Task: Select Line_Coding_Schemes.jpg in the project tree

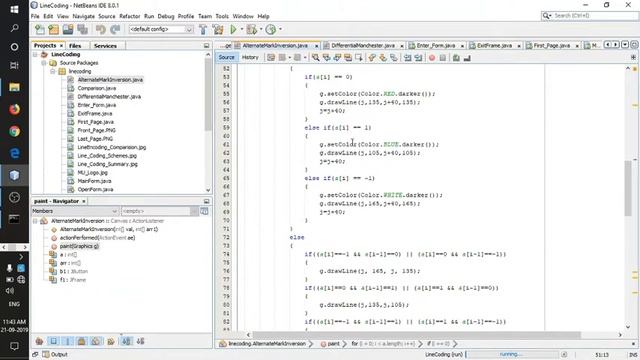Action: click(107, 156)
